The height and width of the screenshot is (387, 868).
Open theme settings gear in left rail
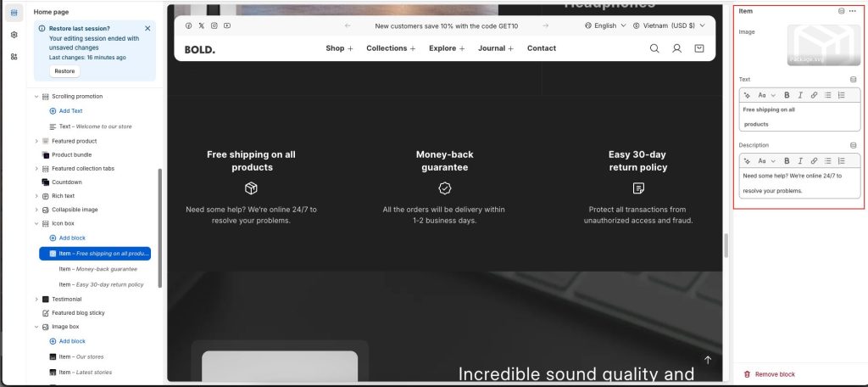coord(14,35)
